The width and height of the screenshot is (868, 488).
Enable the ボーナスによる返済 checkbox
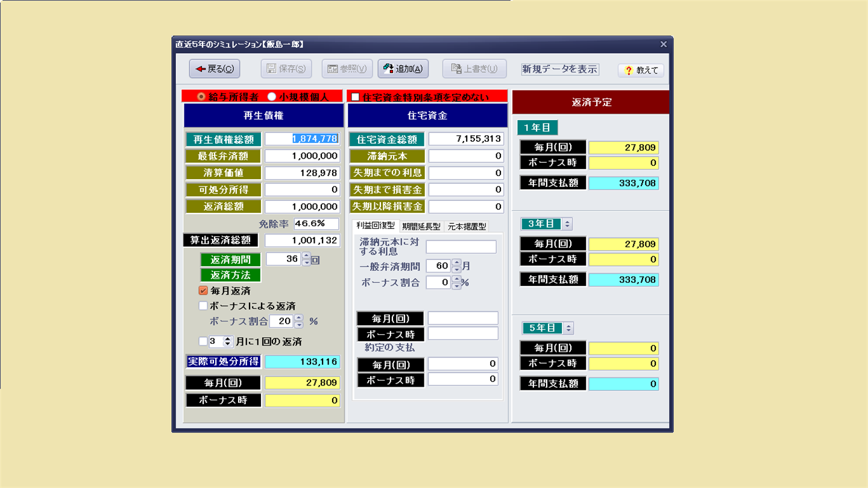pos(203,306)
